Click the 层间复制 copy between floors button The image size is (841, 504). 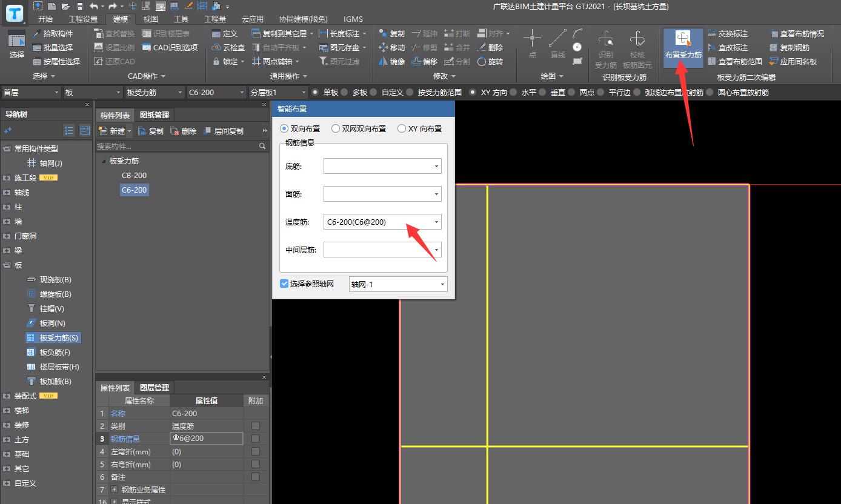[x=224, y=131]
